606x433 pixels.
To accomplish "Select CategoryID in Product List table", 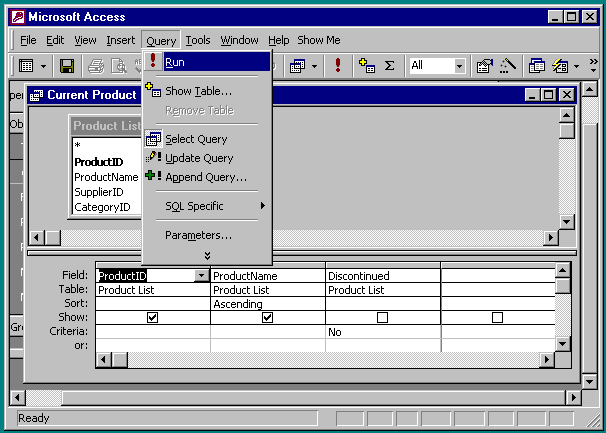I will 102,207.
